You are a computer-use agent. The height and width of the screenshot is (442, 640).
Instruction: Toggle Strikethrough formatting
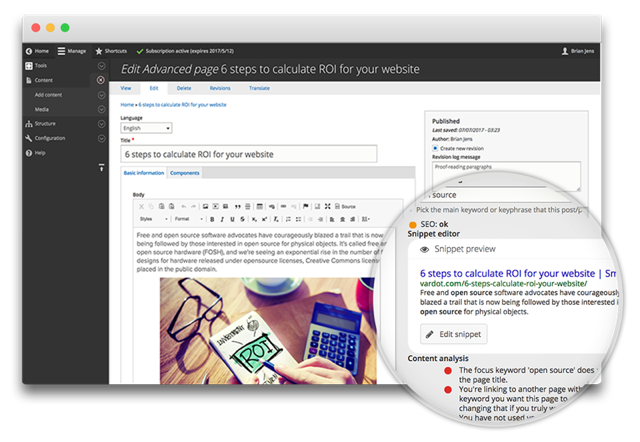click(242, 219)
